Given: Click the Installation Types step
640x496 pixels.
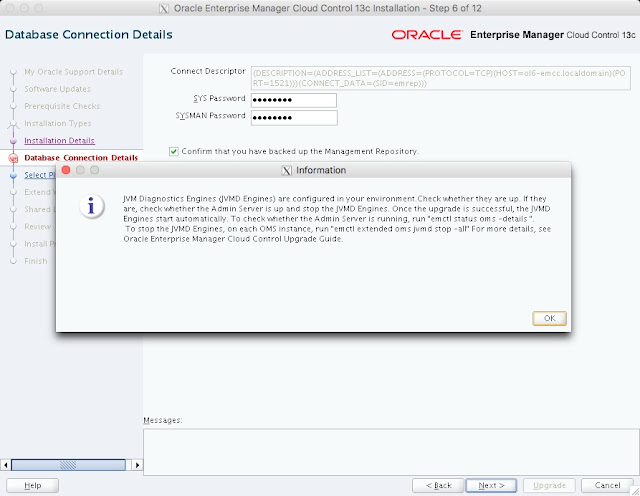Looking at the screenshot, I should coord(58,123).
